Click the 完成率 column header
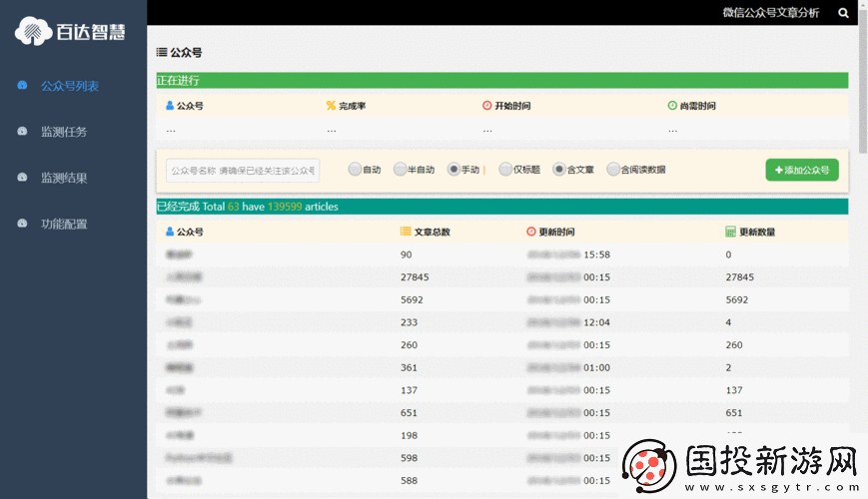 point(352,106)
